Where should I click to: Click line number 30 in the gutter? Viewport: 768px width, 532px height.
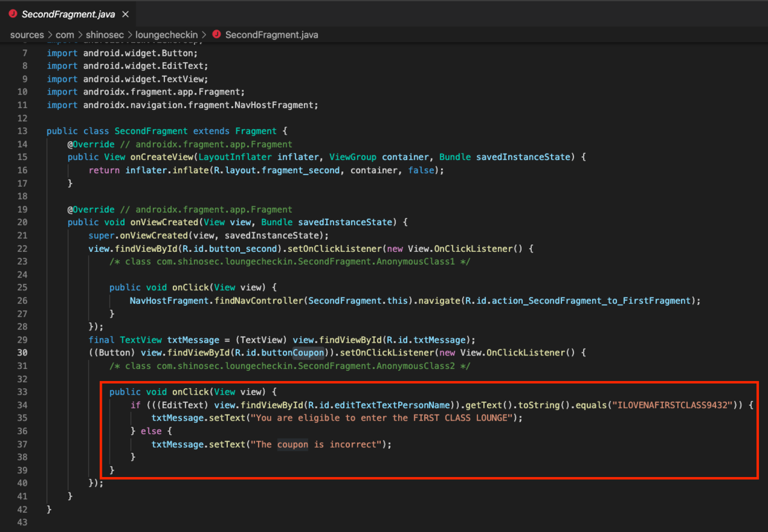click(22, 352)
